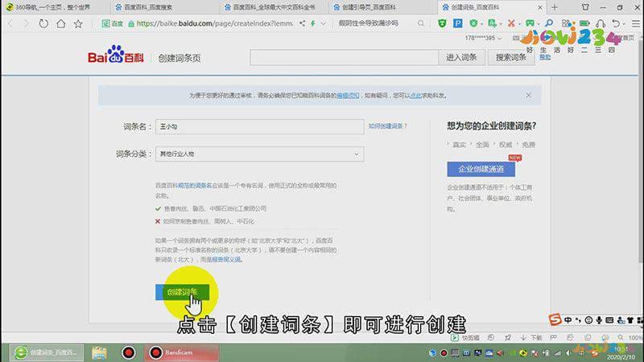Screen dimensions: 644x362
Task: Switch to 创建引导页_百度百科 tab
Action: (383, 7)
